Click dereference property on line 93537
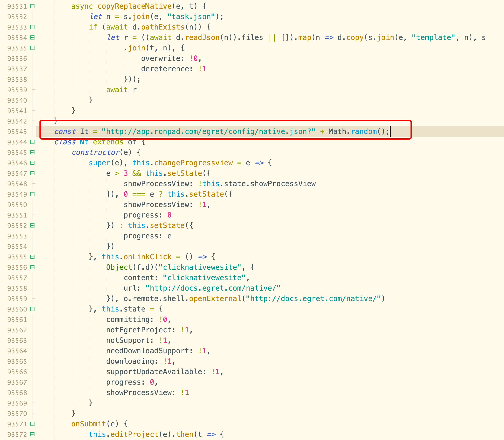Image resolution: width=504 pixels, height=440 pixels. point(165,69)
